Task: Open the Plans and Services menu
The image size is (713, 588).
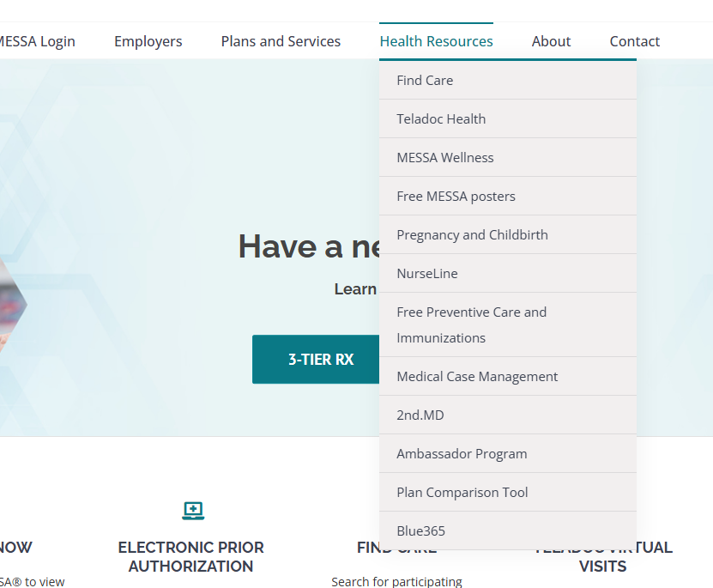Action: coord(281,41)
